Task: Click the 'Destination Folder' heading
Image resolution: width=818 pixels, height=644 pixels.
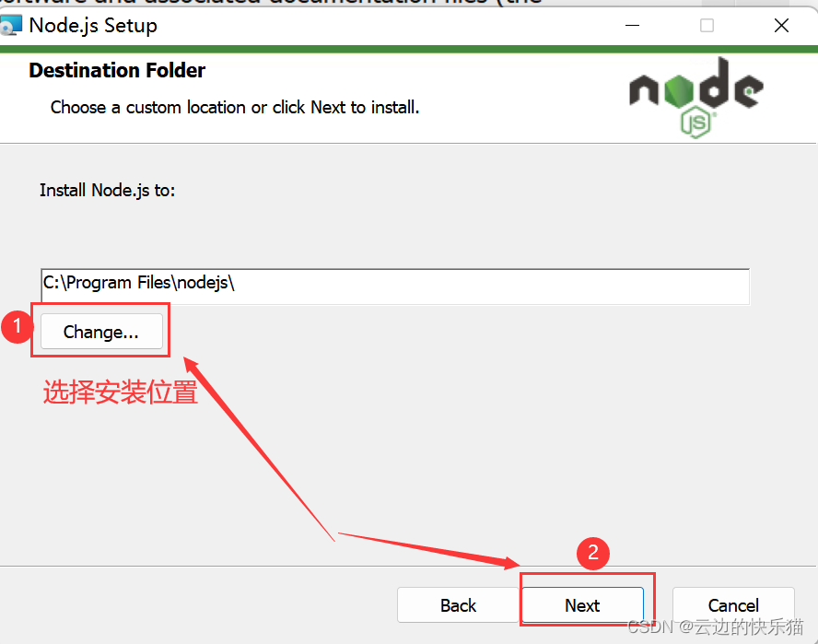Action: [117, 70]
